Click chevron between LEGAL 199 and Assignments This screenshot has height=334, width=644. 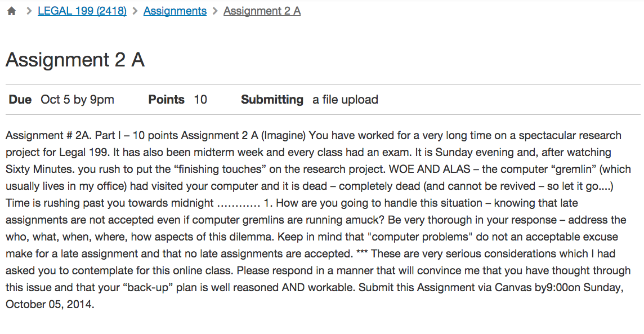(x=135, y=11)
